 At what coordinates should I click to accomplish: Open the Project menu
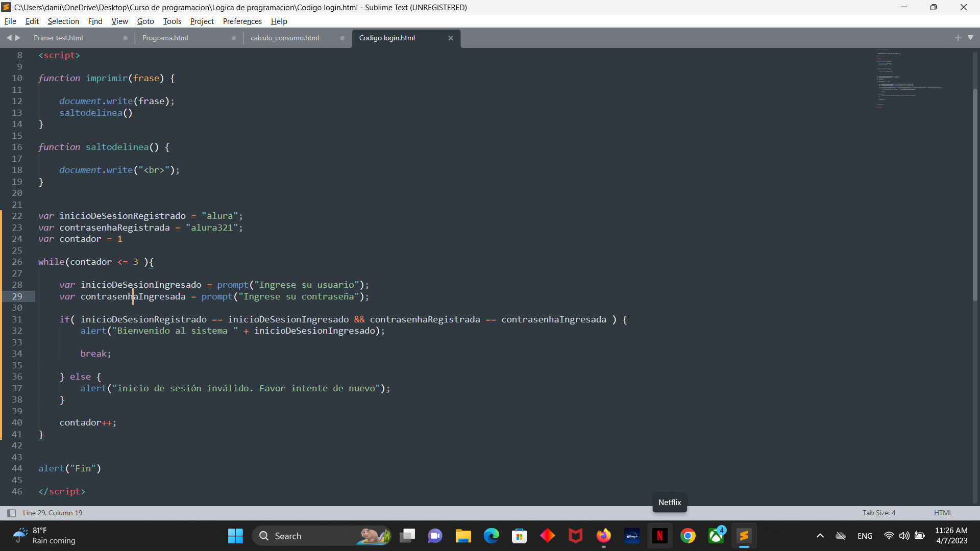(202, 21)
